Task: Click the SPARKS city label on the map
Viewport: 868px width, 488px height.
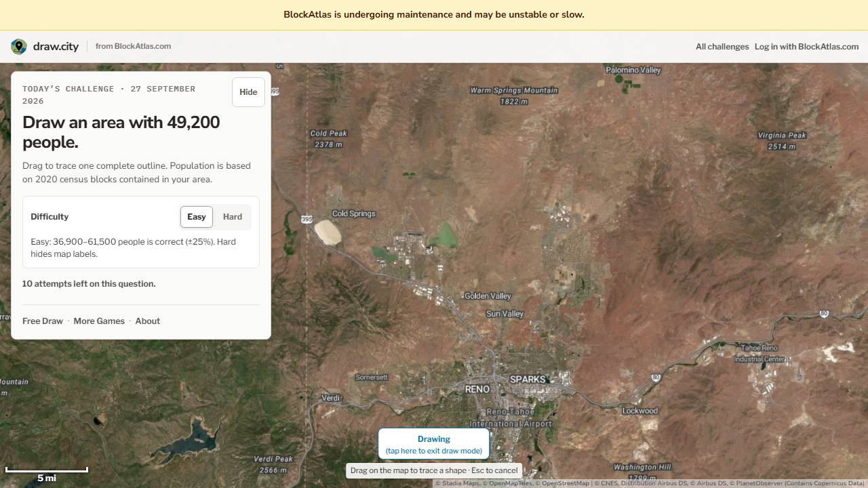Action: (528, 380)
